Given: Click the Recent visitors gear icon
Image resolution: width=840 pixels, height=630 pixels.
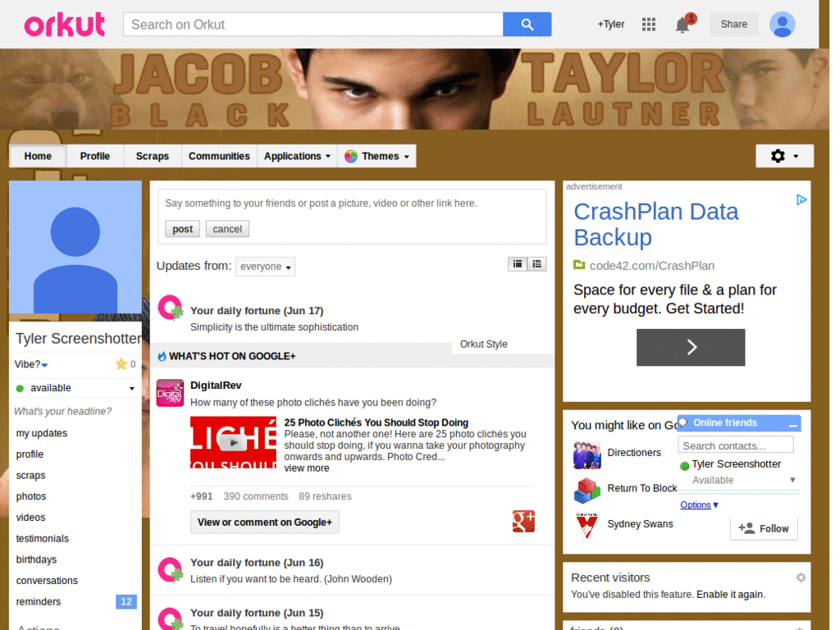Looking at the screenshot, I should point(801,577).
